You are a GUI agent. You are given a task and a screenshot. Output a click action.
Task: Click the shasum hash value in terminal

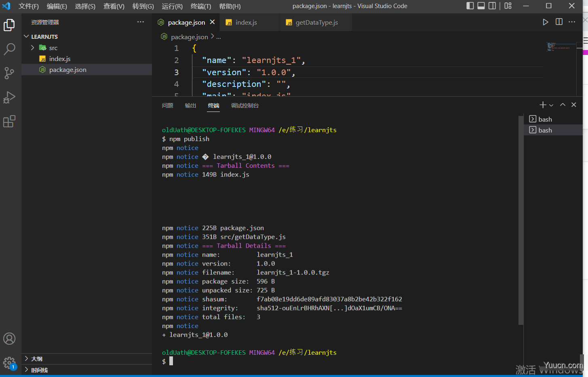329,299
